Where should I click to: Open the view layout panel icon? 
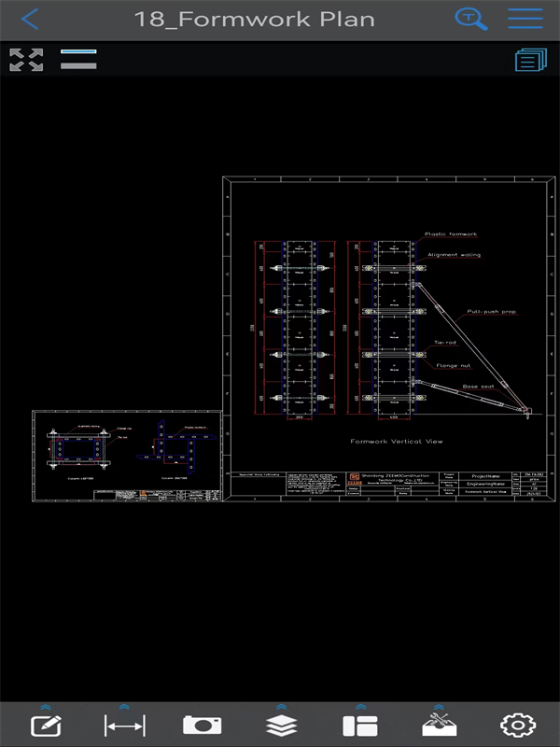(x=359, y=726)
